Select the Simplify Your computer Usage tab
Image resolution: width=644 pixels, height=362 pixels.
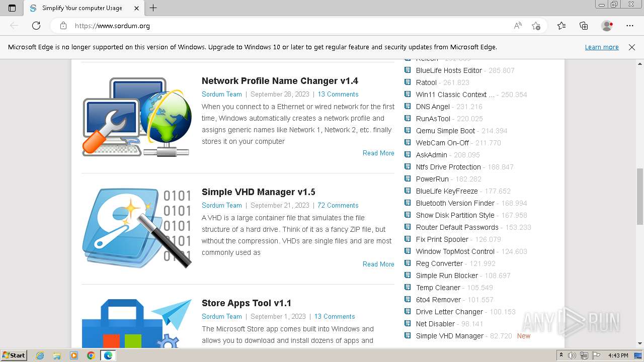click(x=83, y=8)
